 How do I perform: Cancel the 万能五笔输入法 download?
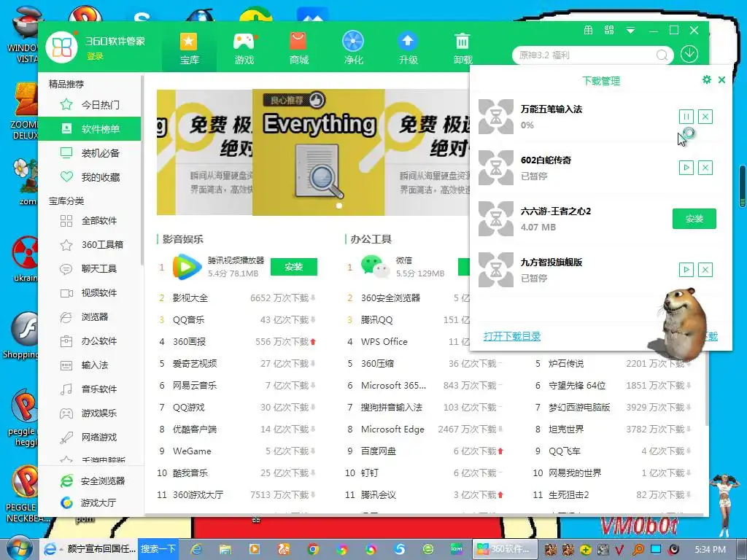pyautogui.click(x=705, y=117)
